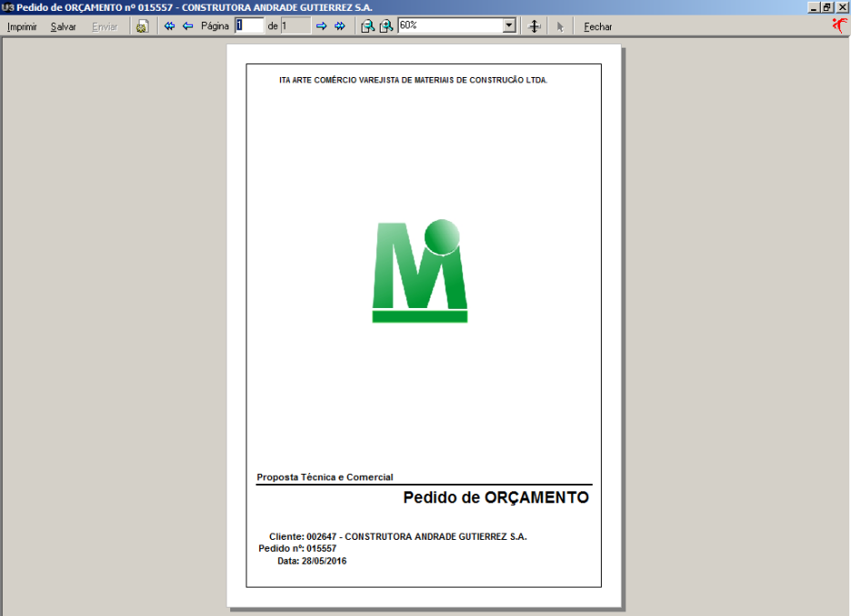Screen dimensions: 851x616
Task: Click the red logo icon at top right
Action: click(x=840, y=25)
